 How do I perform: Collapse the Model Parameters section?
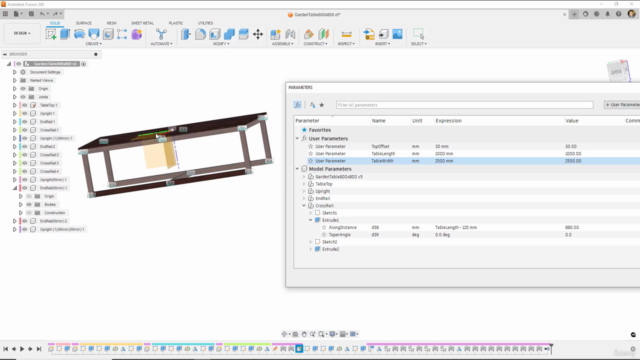point(297,169)
